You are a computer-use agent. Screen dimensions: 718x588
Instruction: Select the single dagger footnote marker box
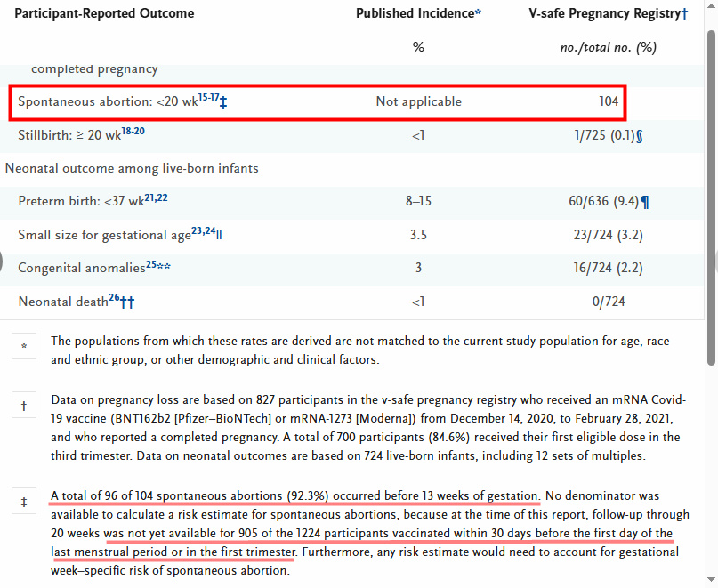pyautogui.click(x=24, y=406)
